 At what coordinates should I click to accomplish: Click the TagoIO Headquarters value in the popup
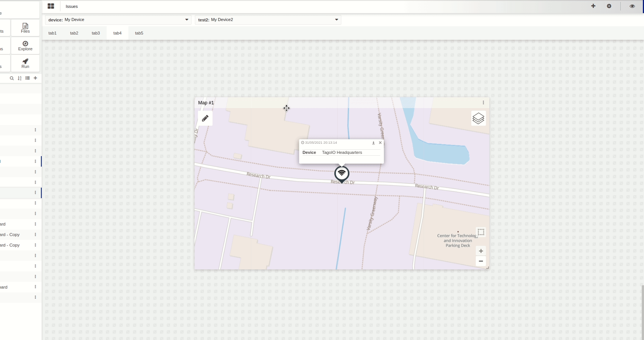coord(342,152)
